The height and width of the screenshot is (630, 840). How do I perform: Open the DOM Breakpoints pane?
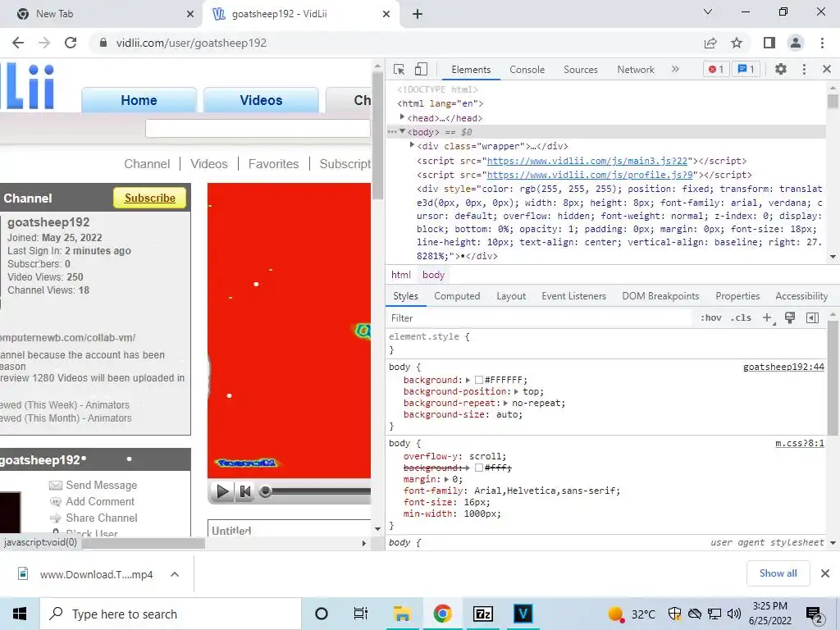660,296
